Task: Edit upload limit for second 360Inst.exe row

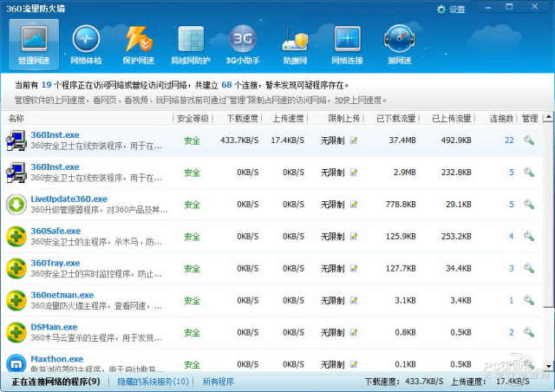Action: coord(353,173)
